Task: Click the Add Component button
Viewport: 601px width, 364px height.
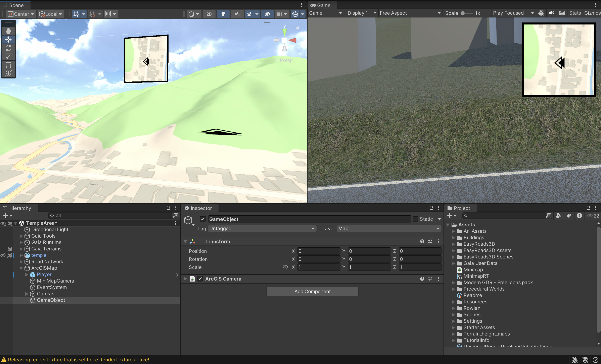Action: tap(313, 291)
